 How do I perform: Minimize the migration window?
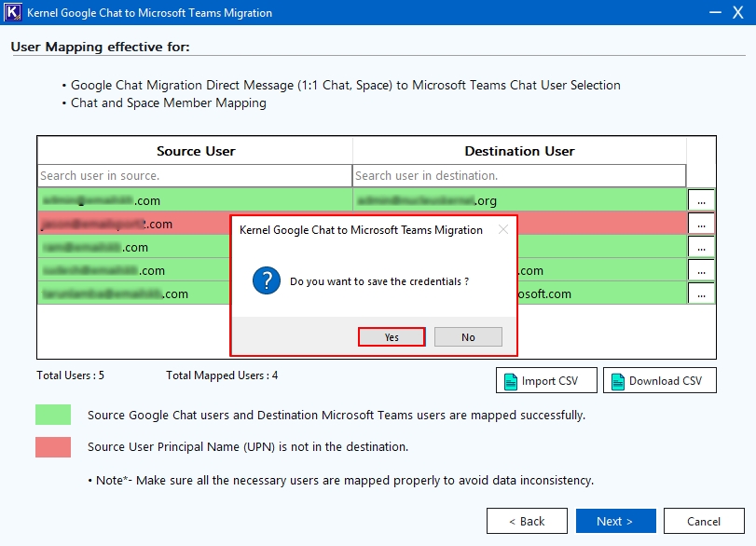tap(716, 12)
